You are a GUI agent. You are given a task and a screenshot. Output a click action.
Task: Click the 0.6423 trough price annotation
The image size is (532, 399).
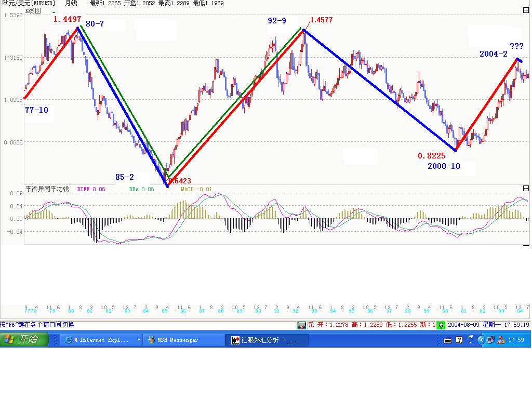pos(180,181)
